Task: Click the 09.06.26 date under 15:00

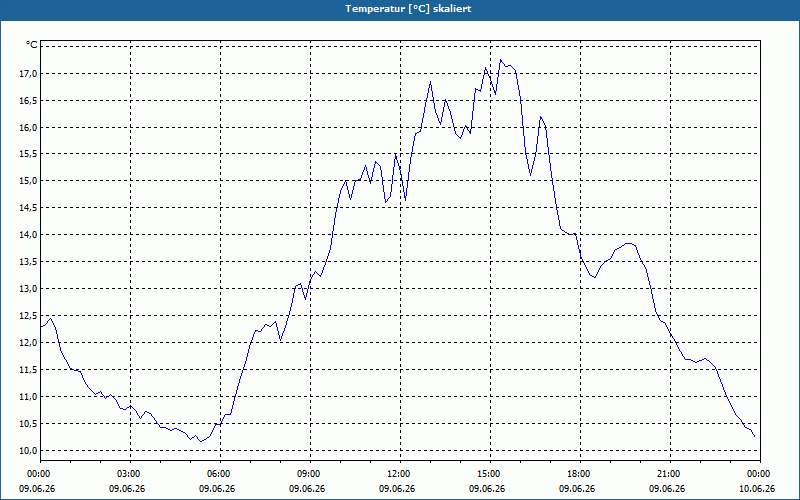Action: click(x=487, y=489)
